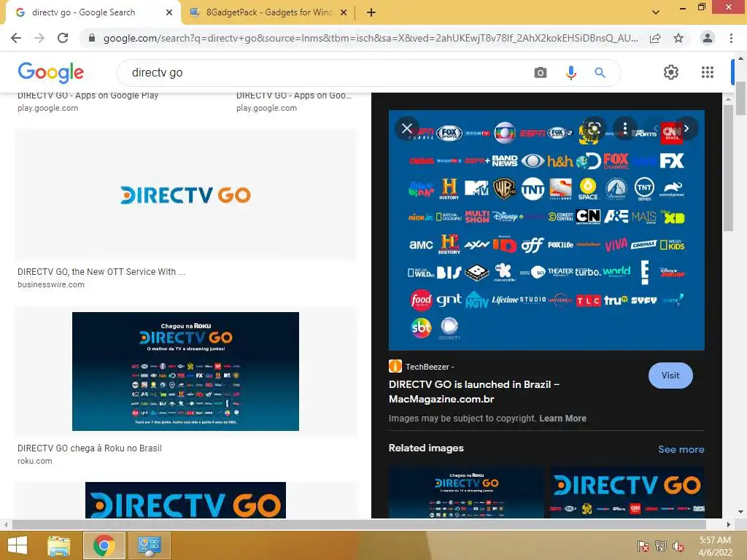Open the Chrome profile avatar
This screenshot has width=747, height=560.
(708, 38)
